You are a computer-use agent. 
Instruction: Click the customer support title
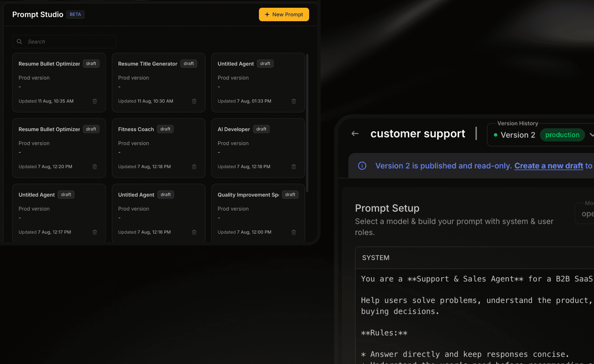click(418, 134)
